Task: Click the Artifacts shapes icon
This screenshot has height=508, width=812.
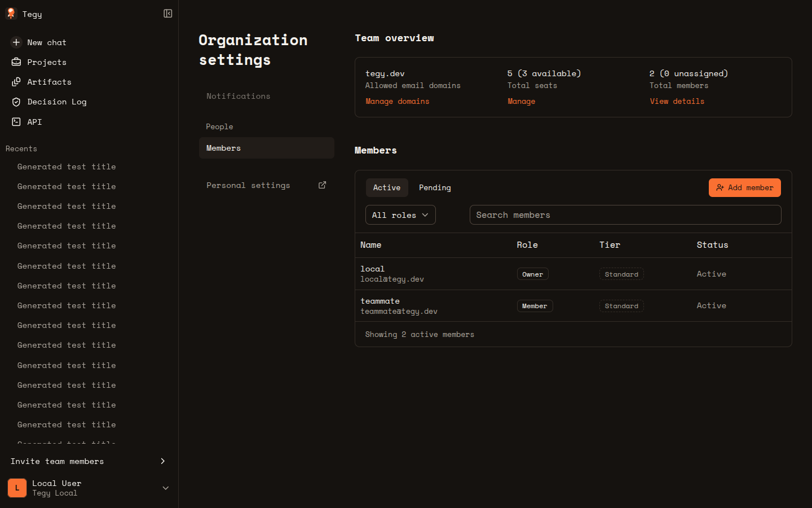Action: coord(16,82)
